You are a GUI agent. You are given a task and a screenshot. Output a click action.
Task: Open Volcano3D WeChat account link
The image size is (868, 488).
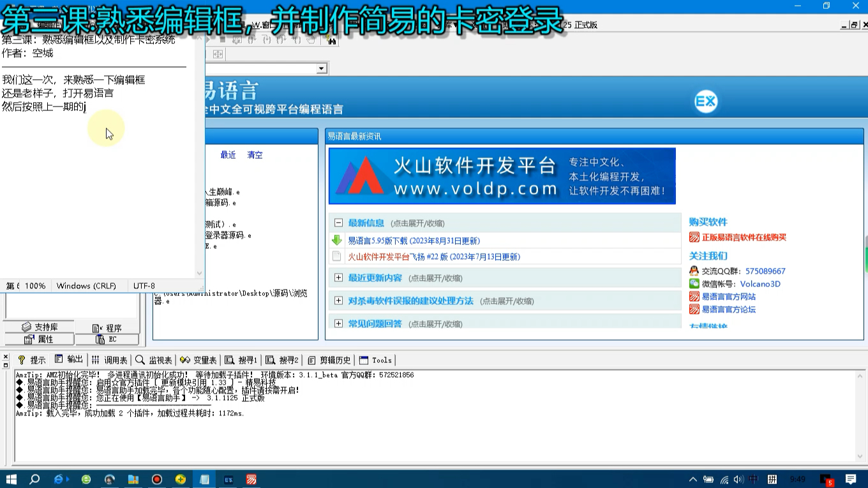760,284
